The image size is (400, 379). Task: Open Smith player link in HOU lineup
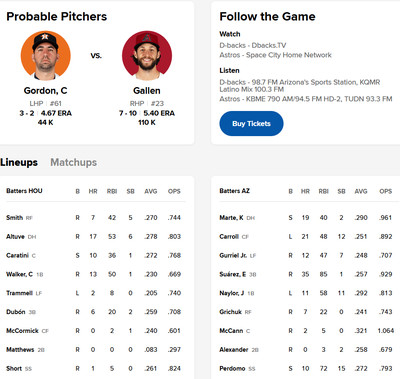[x=14, y=218]
